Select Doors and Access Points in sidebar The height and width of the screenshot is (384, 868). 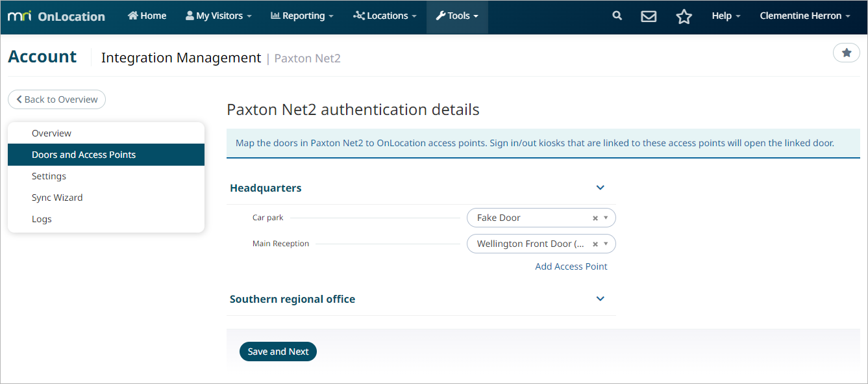coord(106,155)
